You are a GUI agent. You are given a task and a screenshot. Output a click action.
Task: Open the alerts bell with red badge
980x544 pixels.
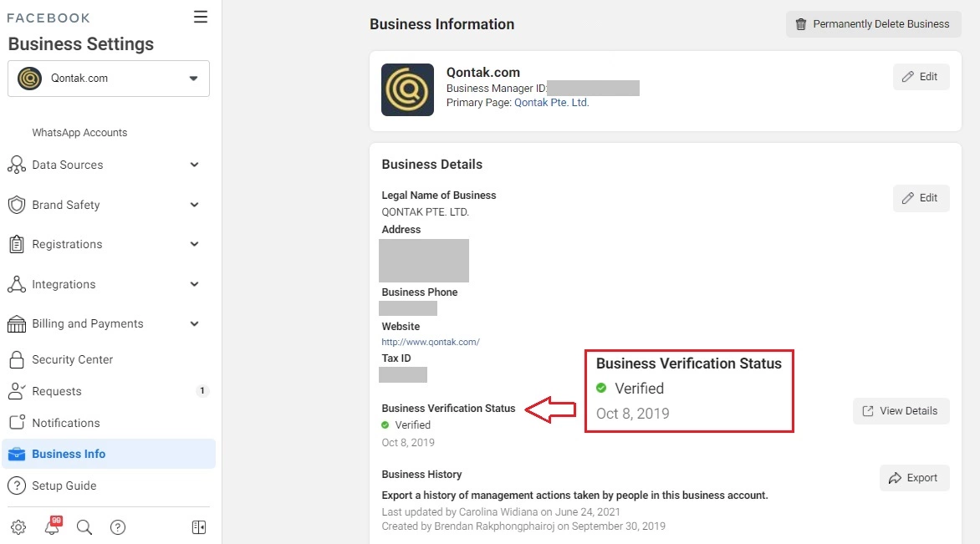click(x=53, y=526)
